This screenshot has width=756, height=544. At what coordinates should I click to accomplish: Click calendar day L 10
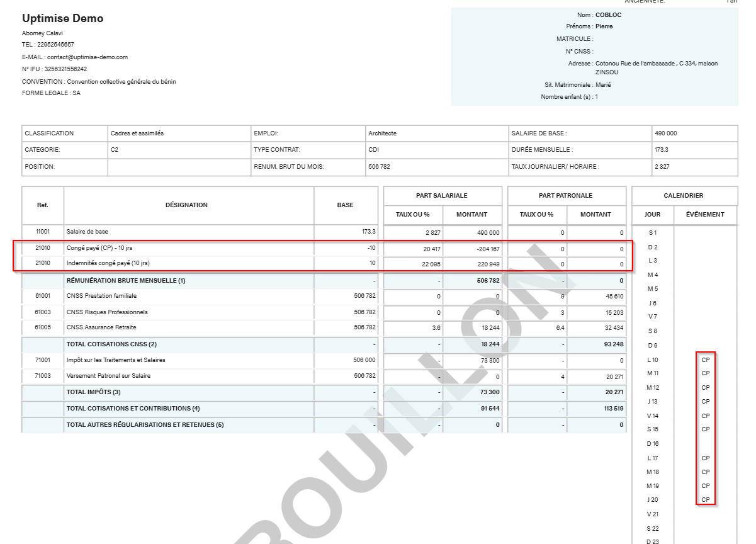tap(653, 360)
